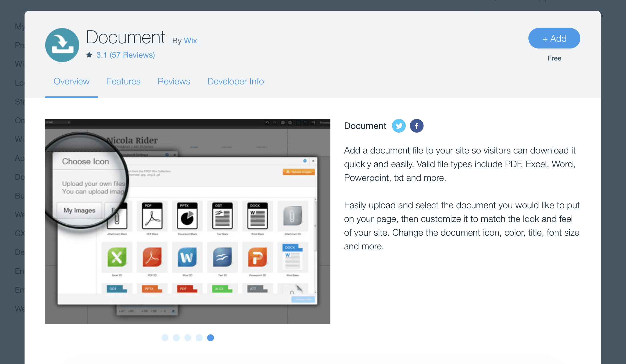The image size is (626, 364).
Task: Click the Powerpoint 3D icon in preview
Action: tap(257, 257)
